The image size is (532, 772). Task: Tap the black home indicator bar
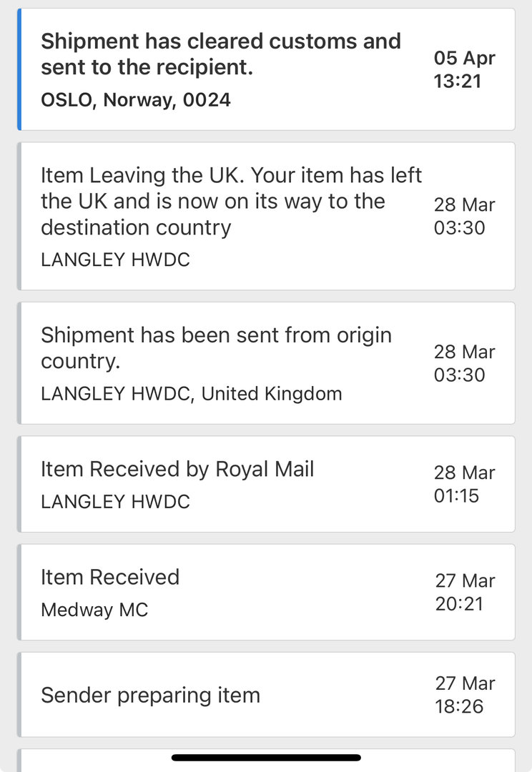(x=266, y=758)
